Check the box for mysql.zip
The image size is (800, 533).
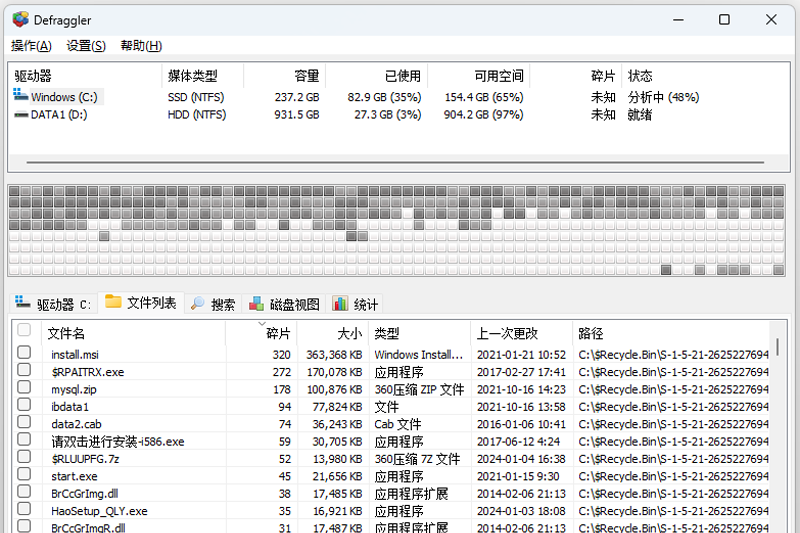[24, 387]
